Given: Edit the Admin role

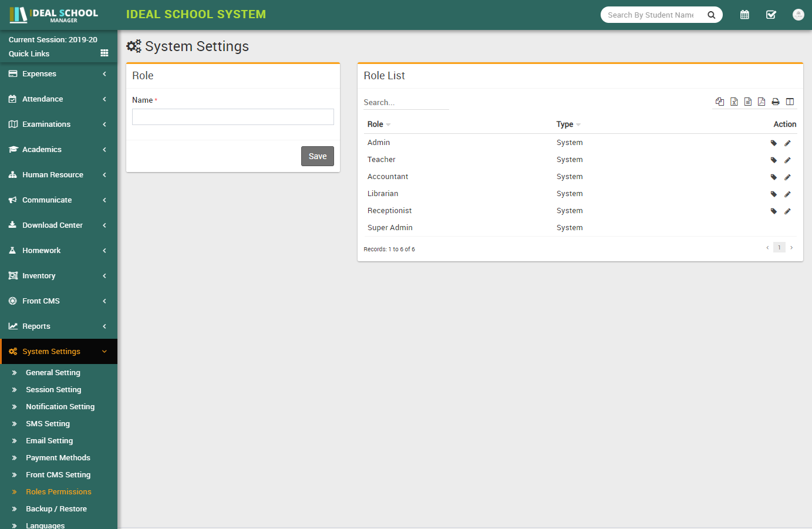Looking at the screenshot, I should pyautogui.click(x=787, y=143).
